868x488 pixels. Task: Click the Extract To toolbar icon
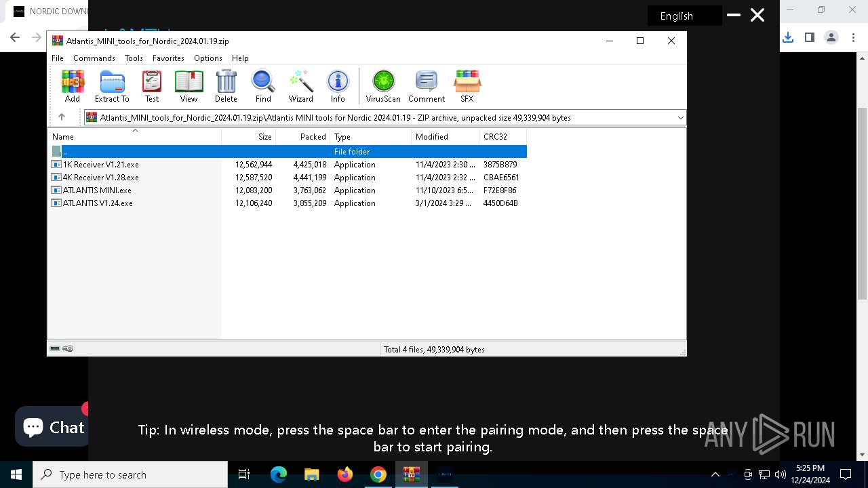click(112, 86)
